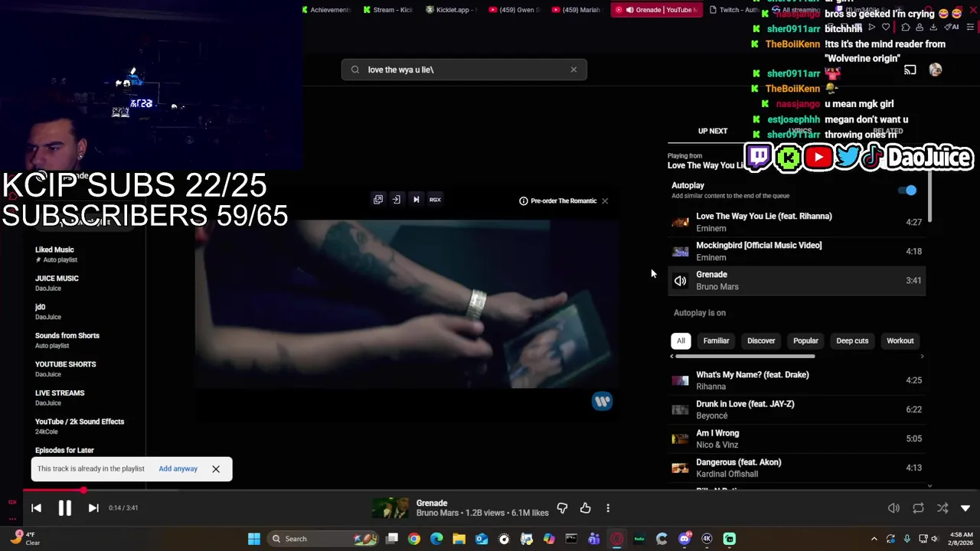Select the Workout filter chip
Screen dimensions: 980x551
pyautogui.click(x=900, y=341)
